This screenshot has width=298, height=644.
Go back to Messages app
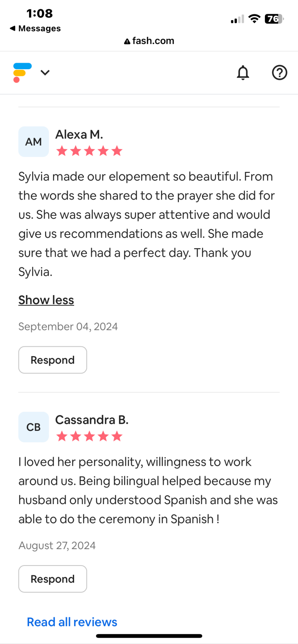coord(35,28)
